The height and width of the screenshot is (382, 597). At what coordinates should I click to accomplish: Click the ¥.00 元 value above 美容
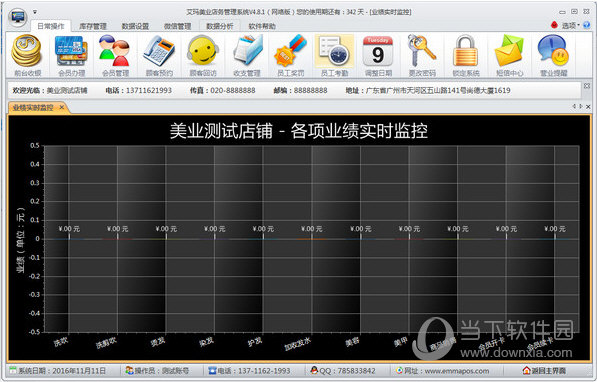pyautogui.click(x=361, y=229)
